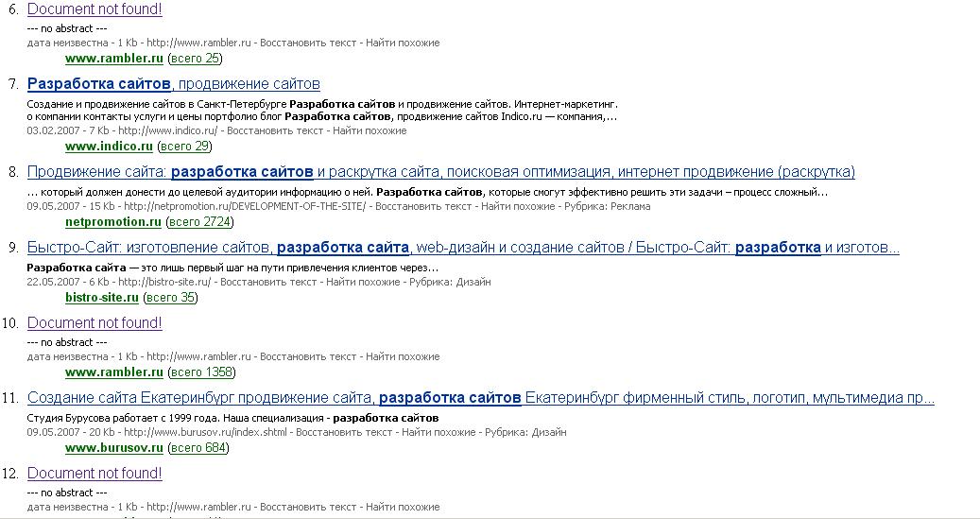Image resolution: width=980 pixels, height=519 pixels.
Task: Open 'Рубрика: Дизайн' for burusov.ru result
Action: (x=525, y=432)
